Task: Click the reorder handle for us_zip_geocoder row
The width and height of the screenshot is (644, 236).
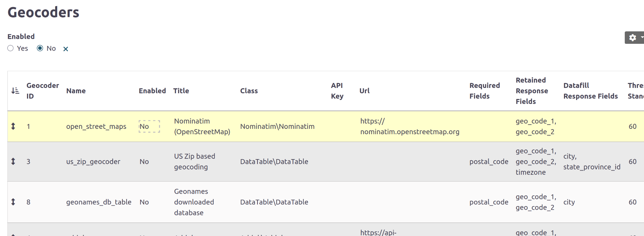Action: point(13,162)
